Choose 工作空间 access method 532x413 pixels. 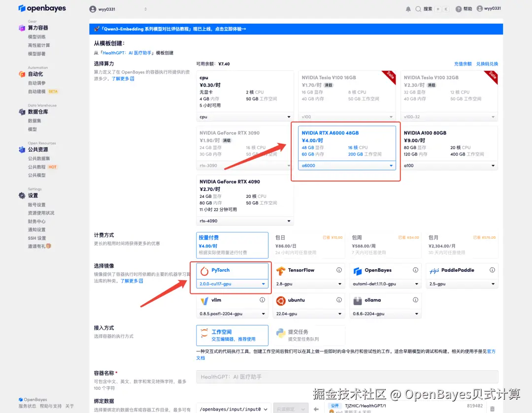tap(232, 335)
